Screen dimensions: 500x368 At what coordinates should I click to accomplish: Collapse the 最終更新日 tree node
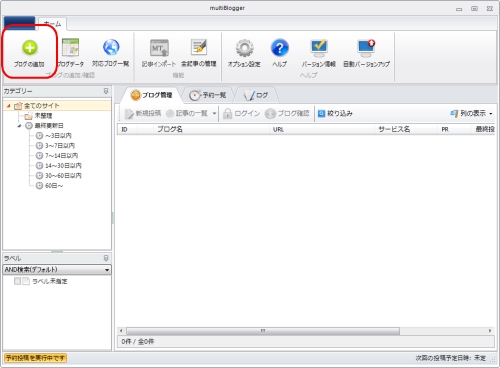coord(19,126)
